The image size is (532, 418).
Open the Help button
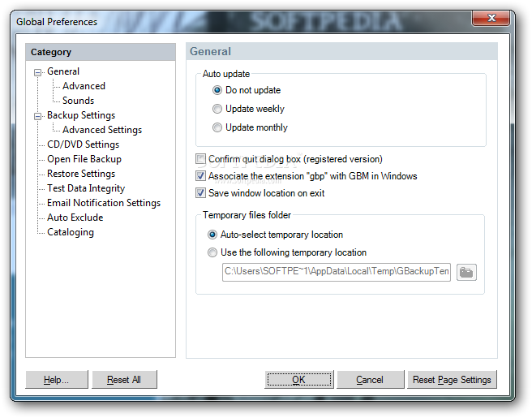click(x=56, y=379)
